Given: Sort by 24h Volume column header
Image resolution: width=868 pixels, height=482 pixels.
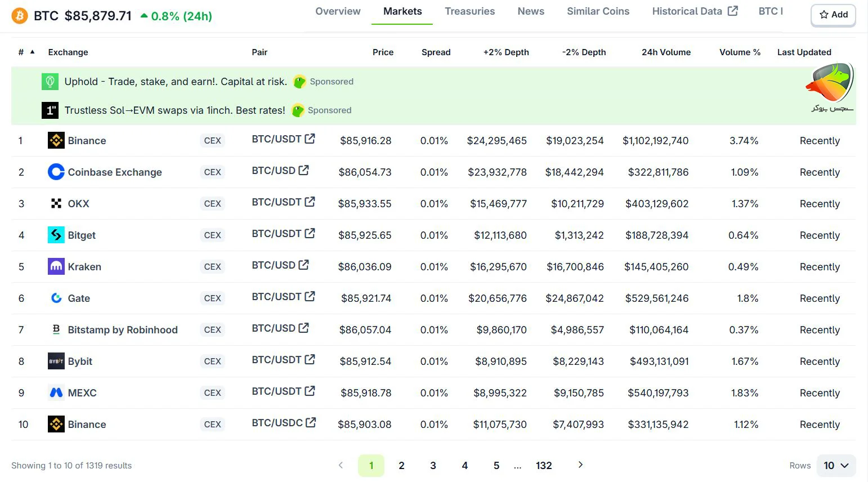Looking at the screenshot, I should pyautogui.click(x=666, y=52).
